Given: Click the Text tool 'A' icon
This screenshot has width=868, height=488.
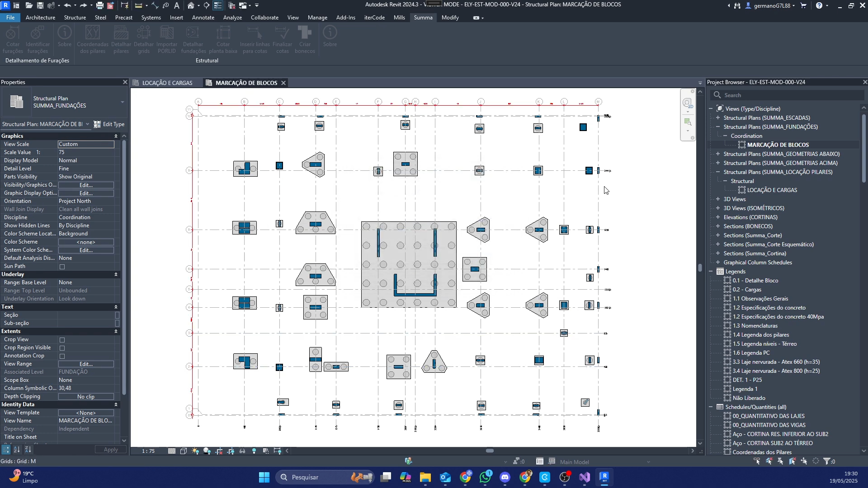Looking at the screenshot, I should 177,5.
